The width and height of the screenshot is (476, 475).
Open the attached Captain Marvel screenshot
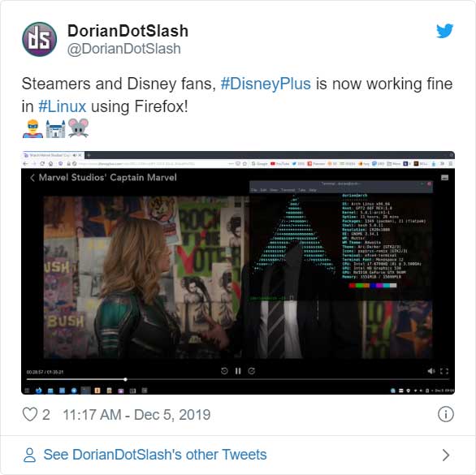point(238,273)
